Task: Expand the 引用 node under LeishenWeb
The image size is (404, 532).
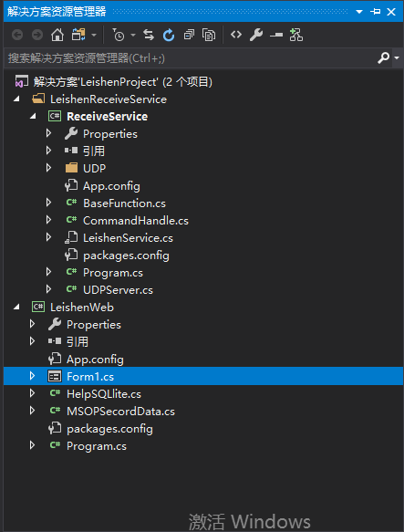Action: tap(32, 341)
